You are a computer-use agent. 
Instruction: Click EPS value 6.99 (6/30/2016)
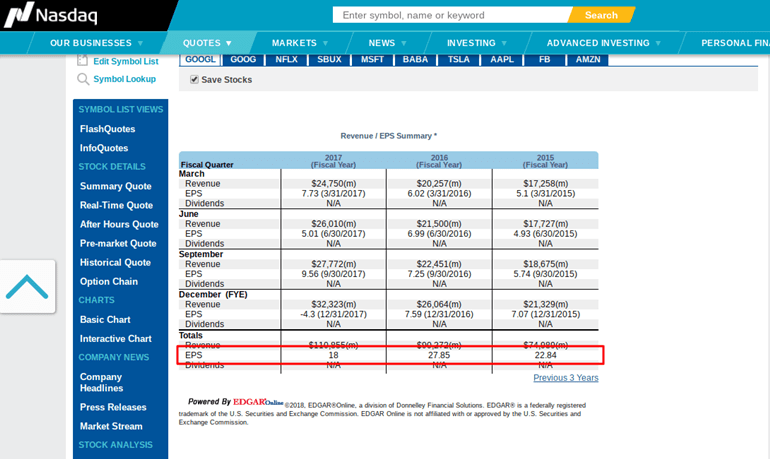(439, 234)
